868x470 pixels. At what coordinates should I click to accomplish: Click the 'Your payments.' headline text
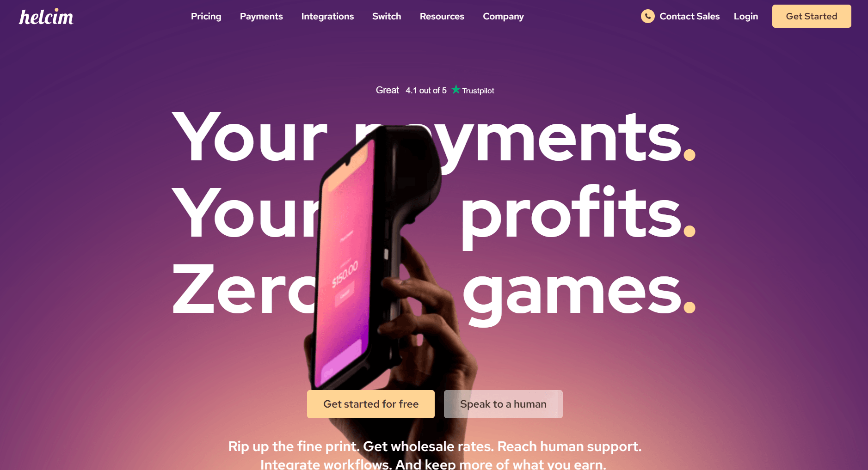click(433, 137)
